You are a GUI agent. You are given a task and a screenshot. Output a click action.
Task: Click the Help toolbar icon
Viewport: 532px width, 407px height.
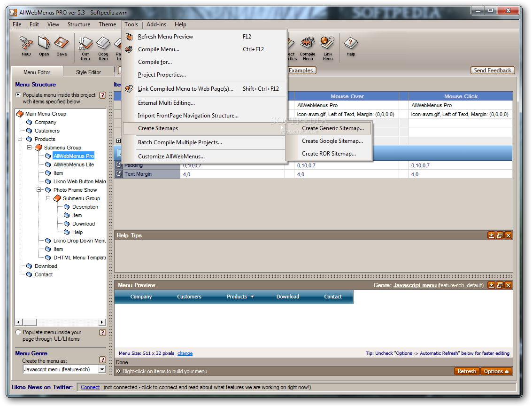[x=351, y=46]
